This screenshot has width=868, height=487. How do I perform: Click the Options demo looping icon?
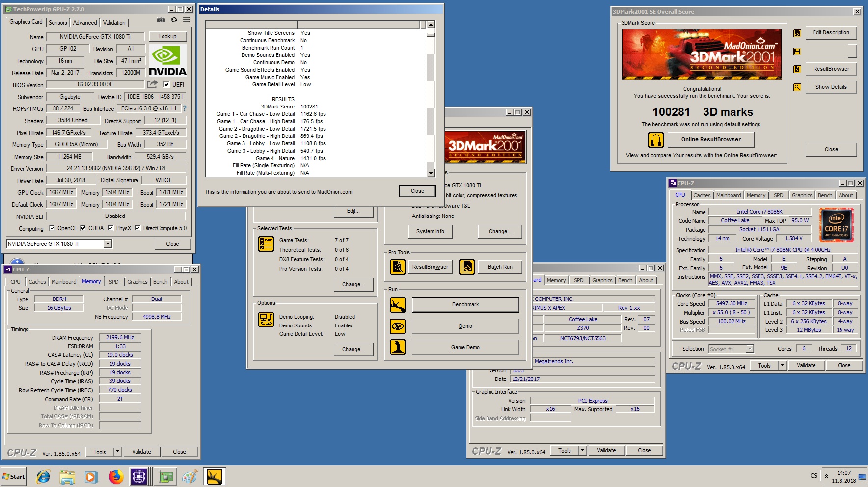266,320
